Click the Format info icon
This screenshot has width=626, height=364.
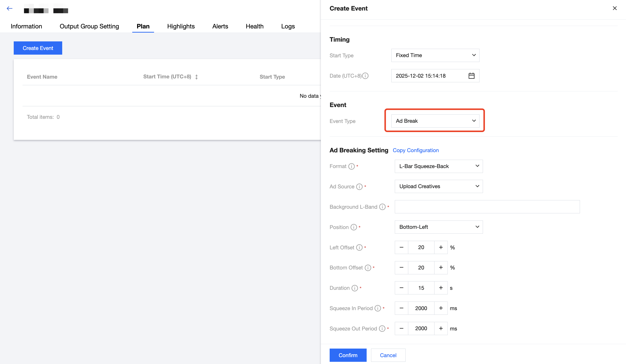tap(351, 166)
